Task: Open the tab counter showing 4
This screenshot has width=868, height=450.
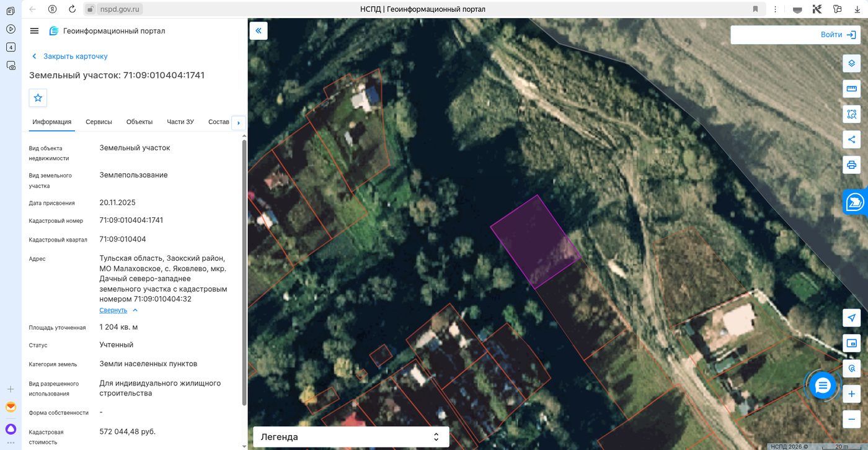Action: [x=11, y=47]
